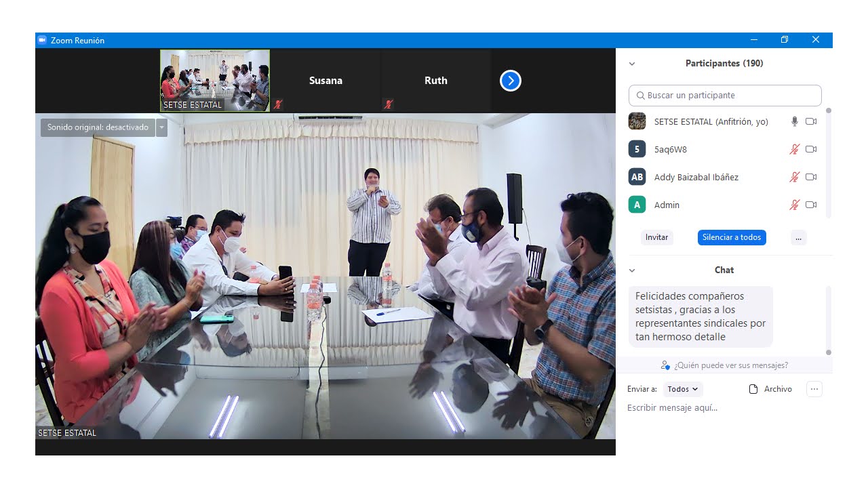
Task: Select the Admin participant name
Action: pos(667,205)
